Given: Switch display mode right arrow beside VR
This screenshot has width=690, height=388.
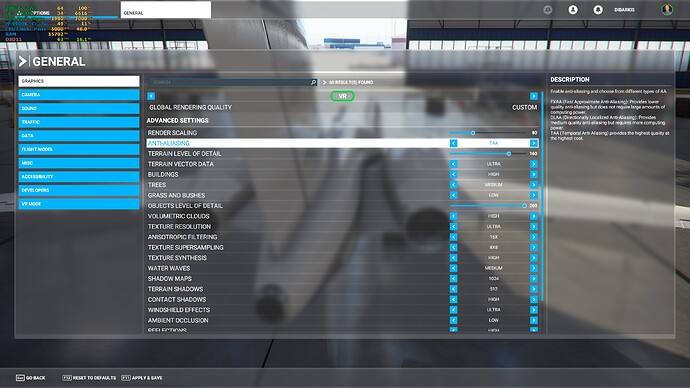Looking at the screenshot, I should pyautogui.click(x=534, y=96).
